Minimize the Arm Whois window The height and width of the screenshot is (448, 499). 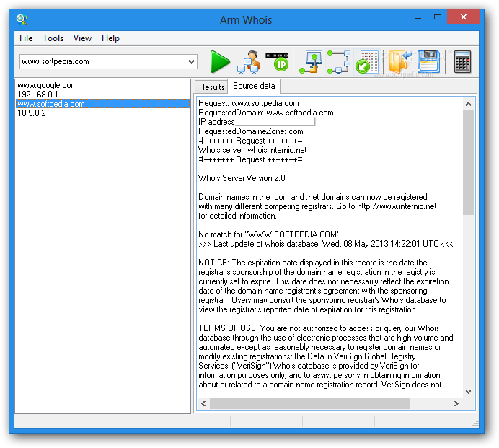tap(418, 18)
